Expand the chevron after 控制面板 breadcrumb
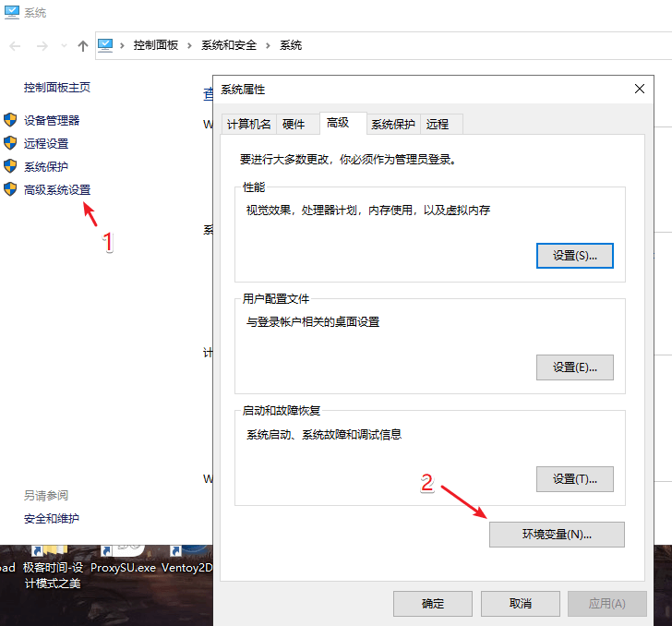This screenshot has height=626, width=672. coord(189,45)
